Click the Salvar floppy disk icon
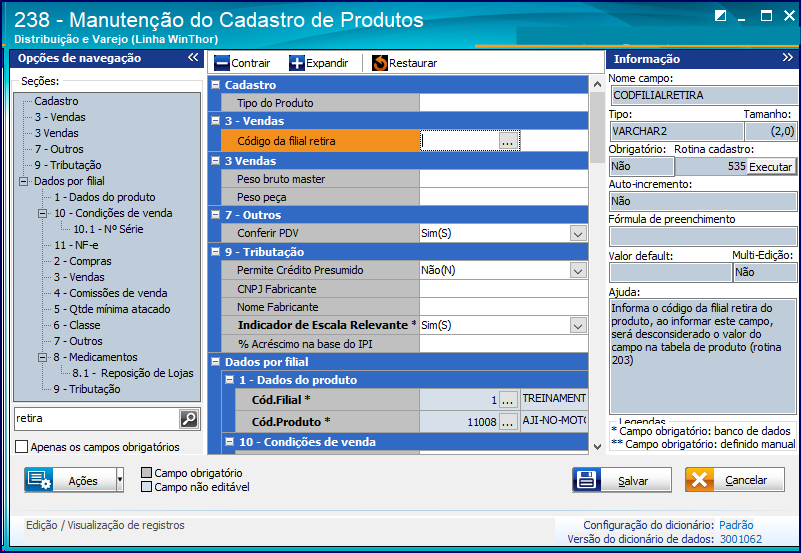This screenshot has height=553, width=801. 586,480
